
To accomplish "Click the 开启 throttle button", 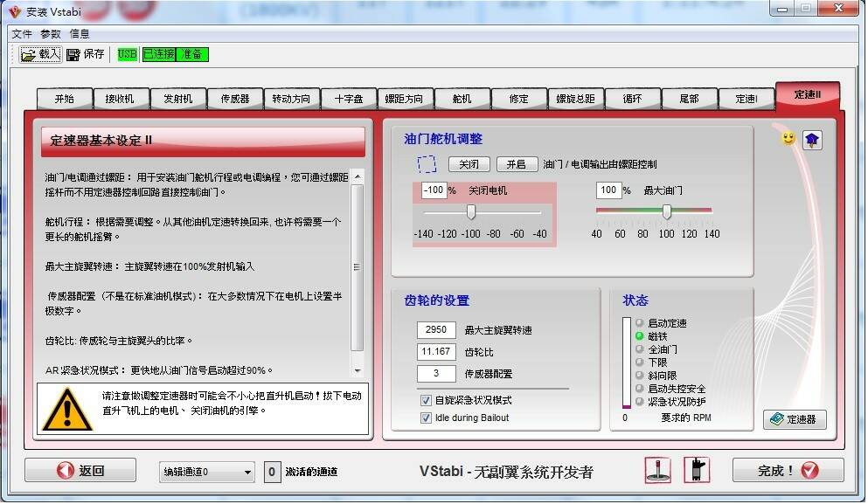I will click(517, 164).
